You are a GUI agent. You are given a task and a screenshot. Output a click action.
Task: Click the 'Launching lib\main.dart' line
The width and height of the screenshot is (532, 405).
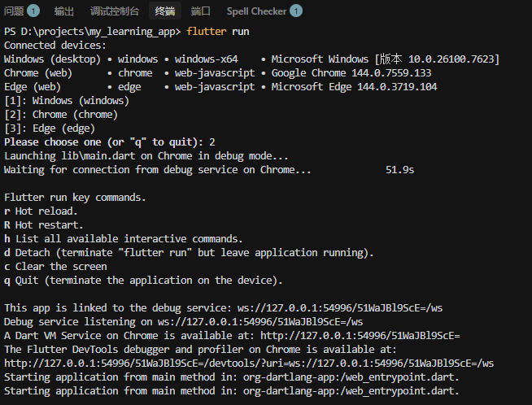click(x=146, y=156)
